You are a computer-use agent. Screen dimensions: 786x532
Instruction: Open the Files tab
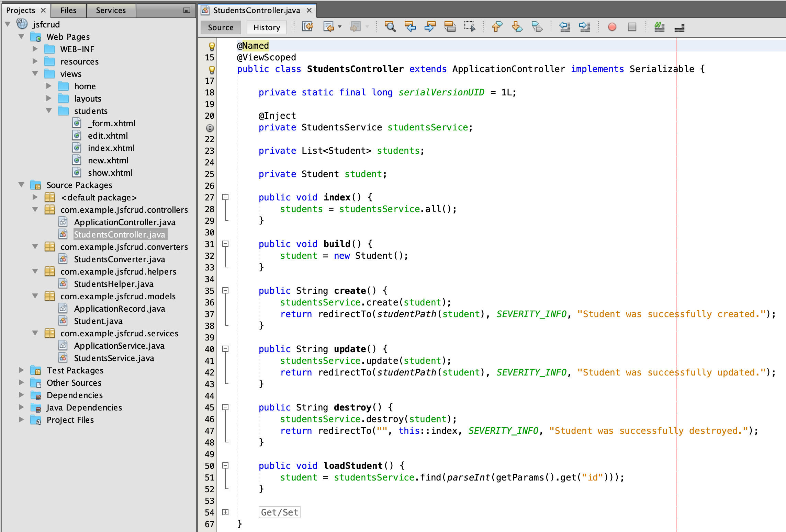click(x=68, y=10)
